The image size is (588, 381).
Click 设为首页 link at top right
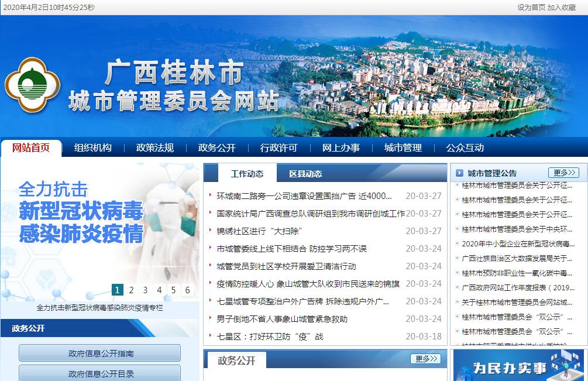(531, 8)
